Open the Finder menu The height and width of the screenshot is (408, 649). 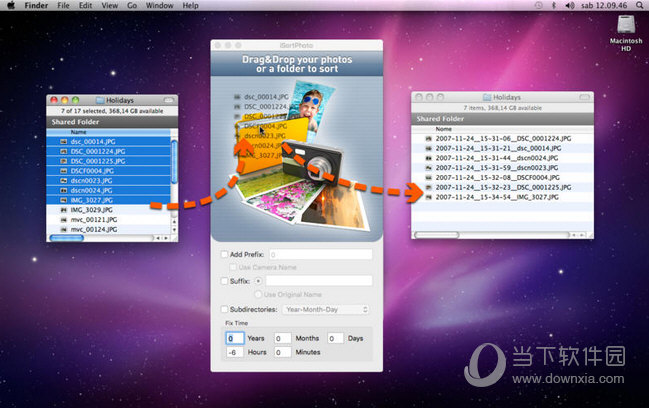tap(36, 5)
